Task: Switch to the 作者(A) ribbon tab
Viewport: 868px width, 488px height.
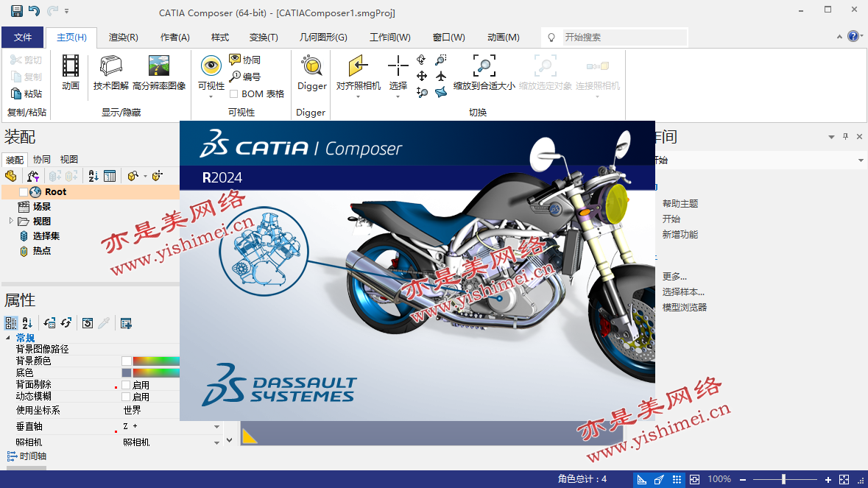Action: pos(175,37)
